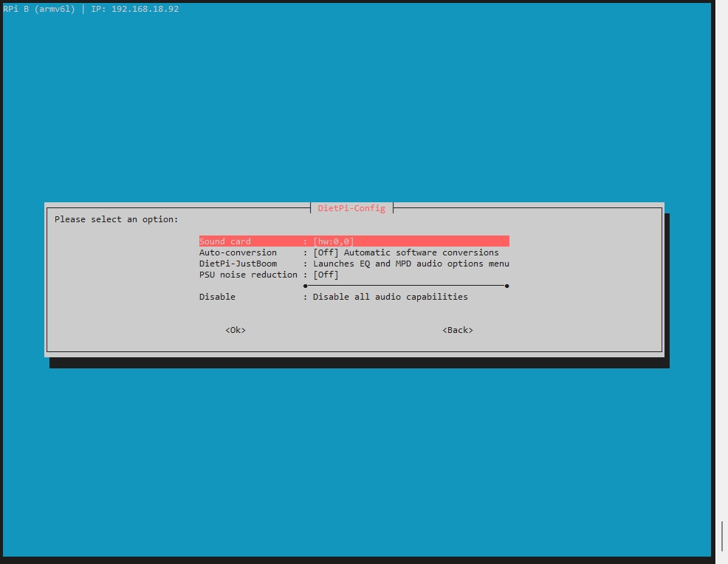Screen dimensions: 728x564
Task: Click the DietPi-Config dialog title
Action: (x=351, y=208)
